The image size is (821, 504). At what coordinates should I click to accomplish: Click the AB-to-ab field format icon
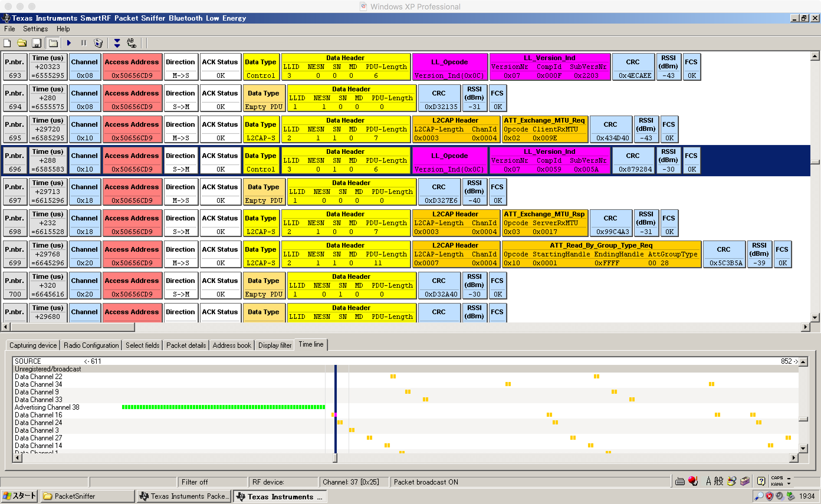coord(132,43)
